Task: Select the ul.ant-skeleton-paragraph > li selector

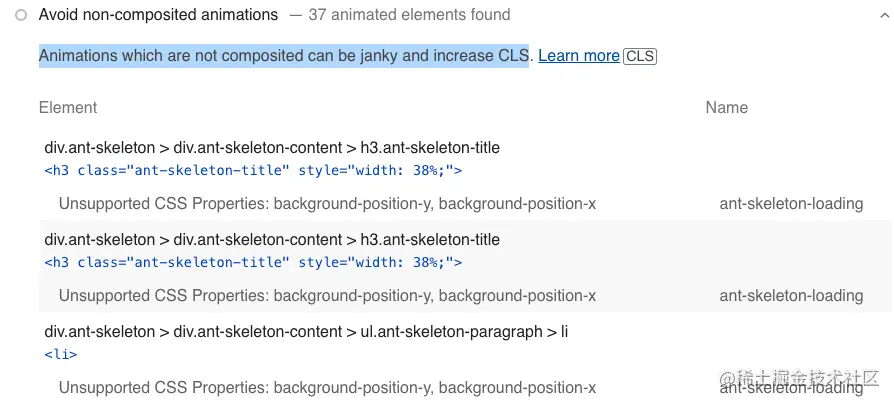Action: pyautogui.click(x=306, y=332)
